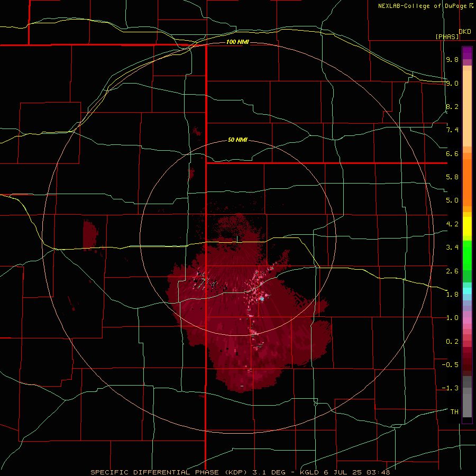
Task: Click the 50 NMI range ring label
Action: click(237, 140)
